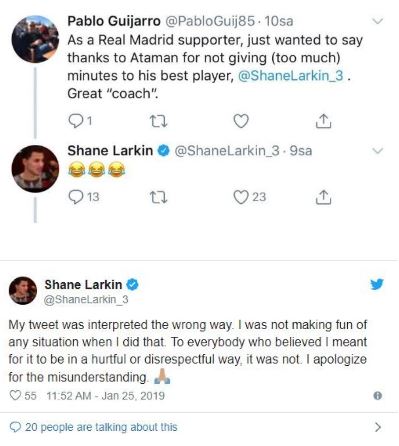This screenshot has width=399, height=446.
Task: Click the Twitter bird logo
Action: pos(377,284)
